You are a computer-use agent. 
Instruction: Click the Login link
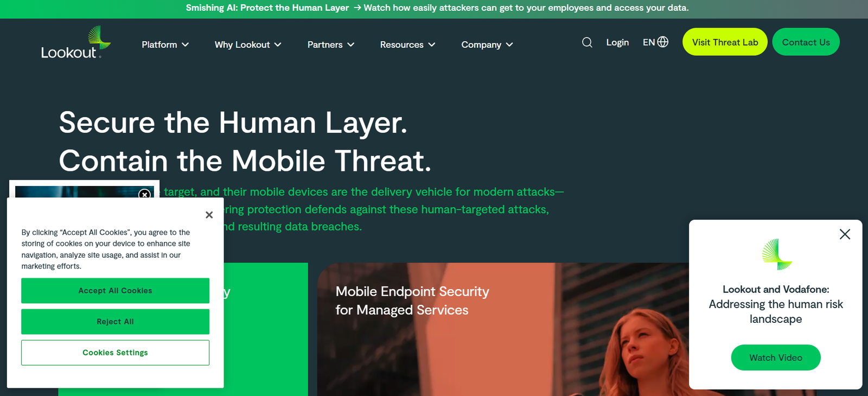point(617,42)
